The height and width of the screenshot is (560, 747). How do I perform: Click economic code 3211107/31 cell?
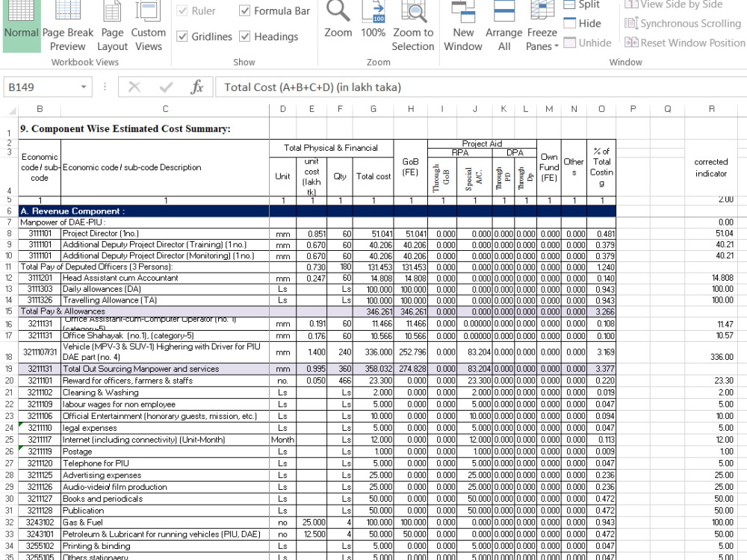(x=40, y=352)
